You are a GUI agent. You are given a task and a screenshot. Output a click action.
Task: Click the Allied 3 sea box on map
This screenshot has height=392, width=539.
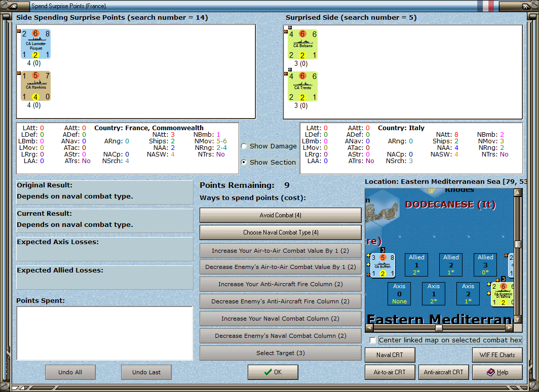pyautogui.click(x=485, y=265)
